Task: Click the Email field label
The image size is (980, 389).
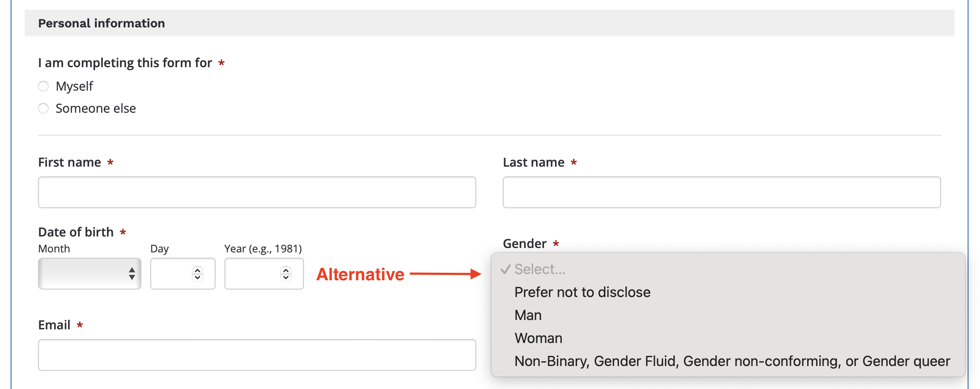Action: (54, 325)
